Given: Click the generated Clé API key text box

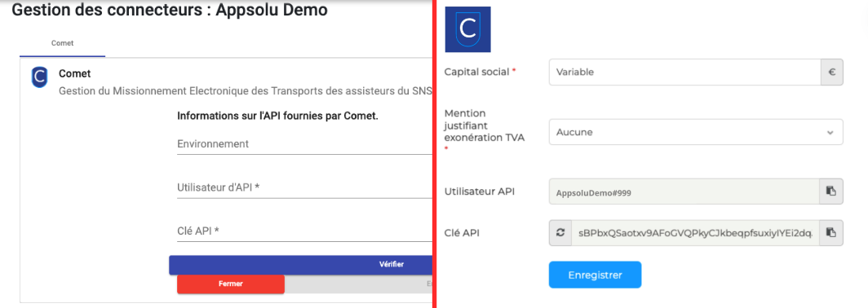Looking at the screenshot, I should pos(695,233).
